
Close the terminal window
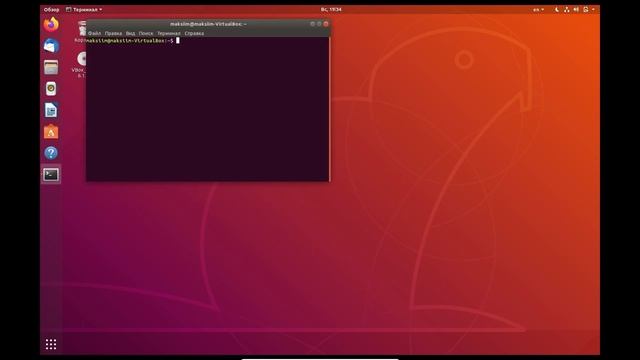pos(326,24)
